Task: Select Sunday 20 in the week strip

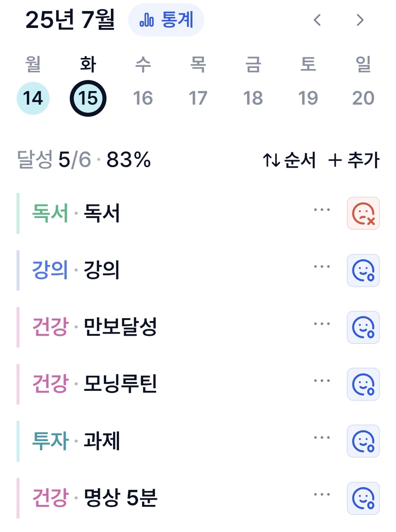Action: point(363,98)
